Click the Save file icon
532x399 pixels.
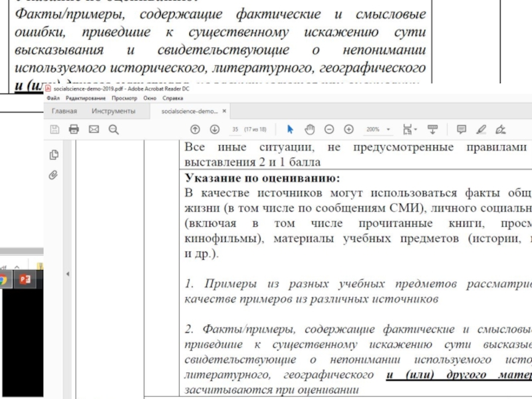click(x=55, y=129)
